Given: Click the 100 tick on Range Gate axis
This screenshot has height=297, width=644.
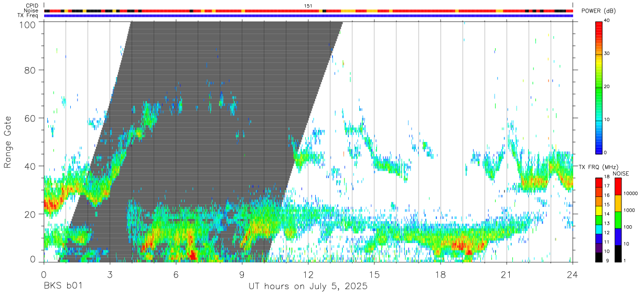Looking at the screenshot, I should click(x=28, y=25).
